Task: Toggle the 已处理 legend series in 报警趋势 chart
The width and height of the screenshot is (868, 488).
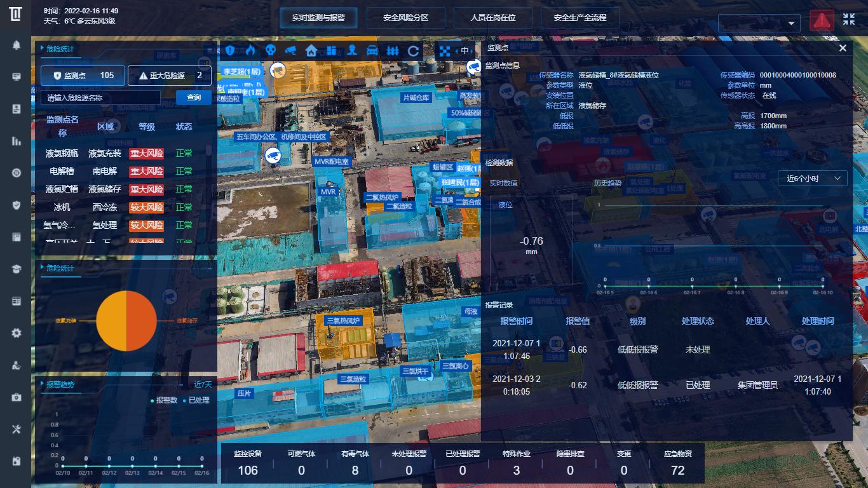Action: click(196, 400)
